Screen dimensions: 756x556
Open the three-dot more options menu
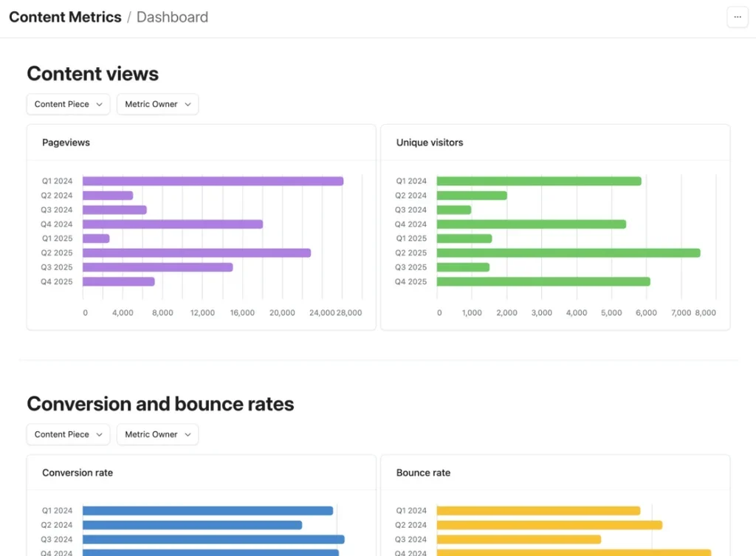tap(738, 18)
